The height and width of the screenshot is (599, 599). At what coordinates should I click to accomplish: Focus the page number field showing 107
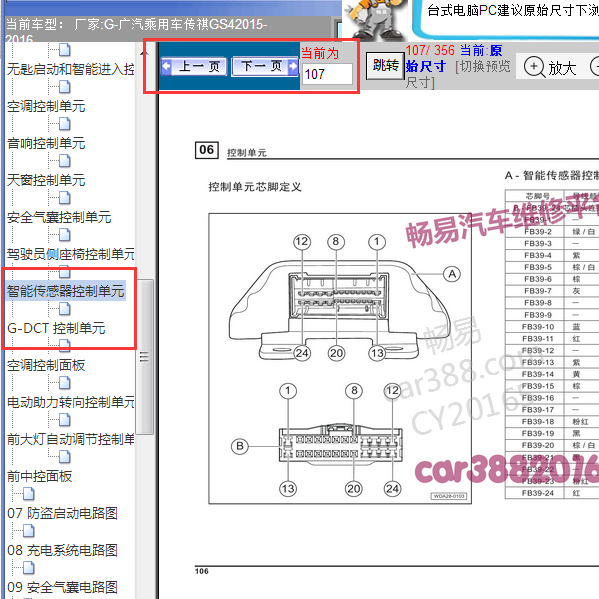click(x=327, y=74)
